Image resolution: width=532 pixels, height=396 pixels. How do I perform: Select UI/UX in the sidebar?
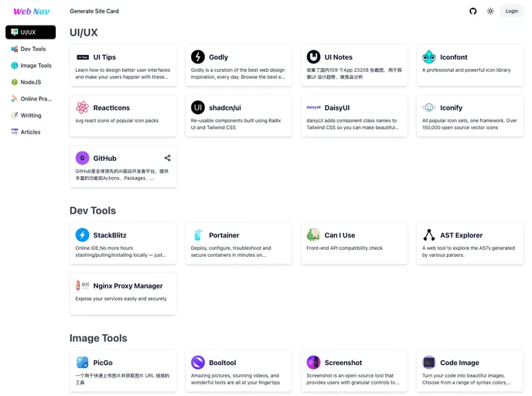30,32
